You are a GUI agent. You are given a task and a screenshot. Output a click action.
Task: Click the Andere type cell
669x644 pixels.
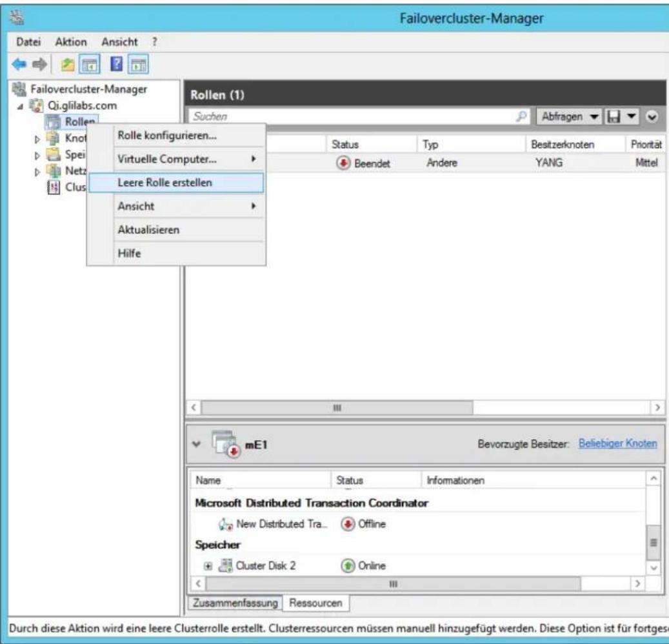tap(441, 163)
